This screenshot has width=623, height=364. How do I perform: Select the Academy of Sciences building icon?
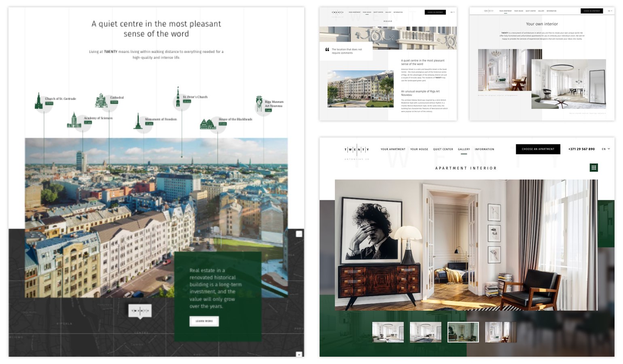74,121
